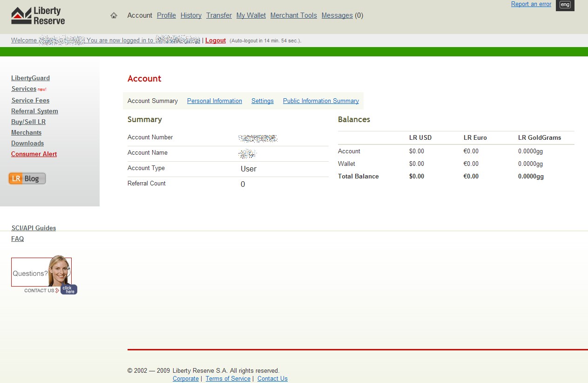588x383 pixels.
Task: Open LibertyGuard in the sidebar
Action: pyautogui.click(x=30, y=78)
